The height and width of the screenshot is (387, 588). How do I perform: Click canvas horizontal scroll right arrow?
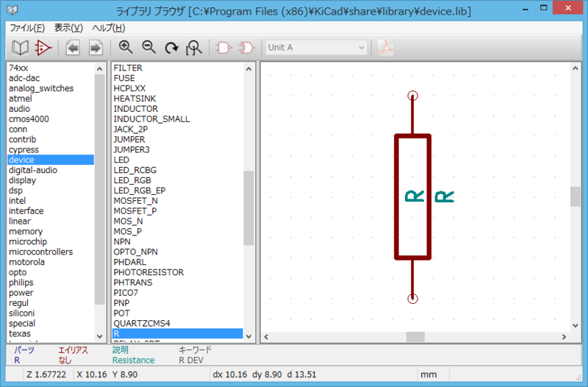click(564, 337)
